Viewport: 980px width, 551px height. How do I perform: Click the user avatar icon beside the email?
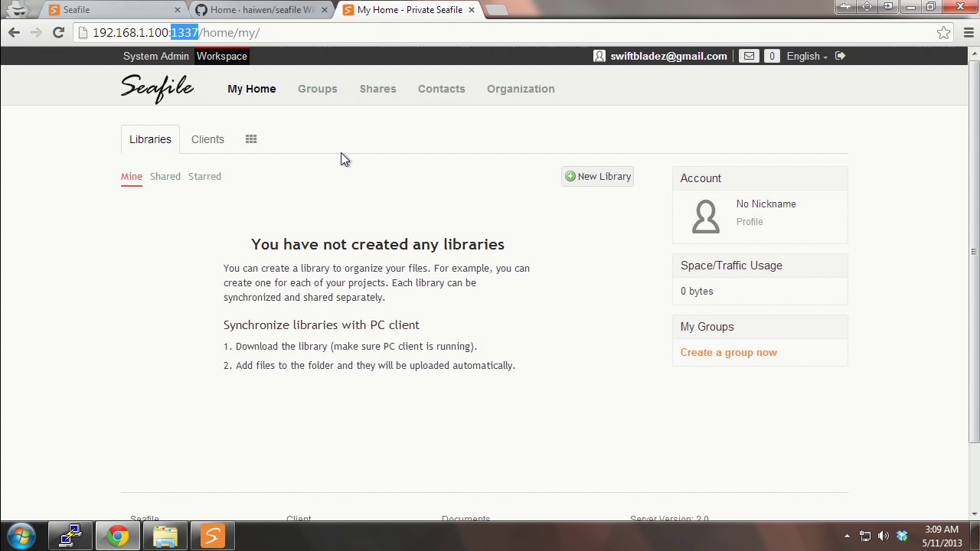point(599,56)
